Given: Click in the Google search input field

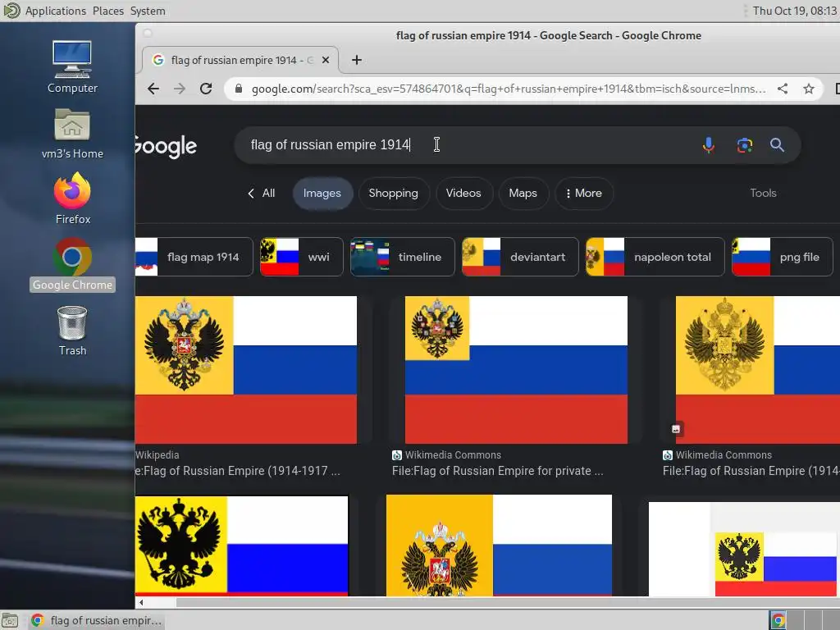Looking at the screenshot, I should point(466,145).
